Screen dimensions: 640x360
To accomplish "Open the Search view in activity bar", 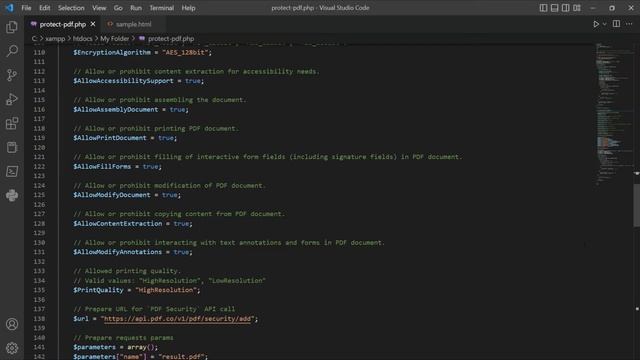I will (12, 51).
